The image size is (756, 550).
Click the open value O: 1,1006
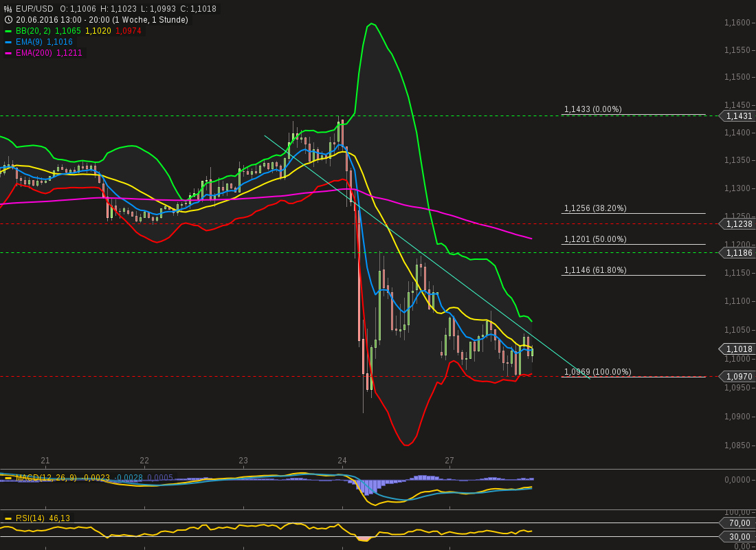pos(78,9)
